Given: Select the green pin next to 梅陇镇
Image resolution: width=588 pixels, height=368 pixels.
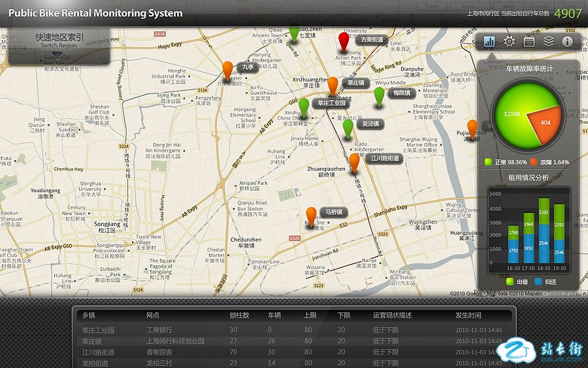Looking at the screenshot, I should tap(379, 95).
